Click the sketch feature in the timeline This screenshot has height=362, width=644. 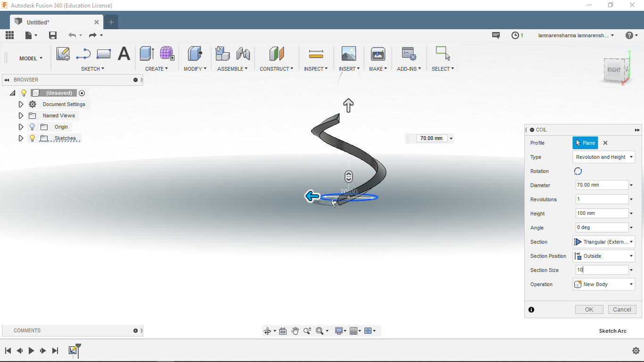coord(73,350)
